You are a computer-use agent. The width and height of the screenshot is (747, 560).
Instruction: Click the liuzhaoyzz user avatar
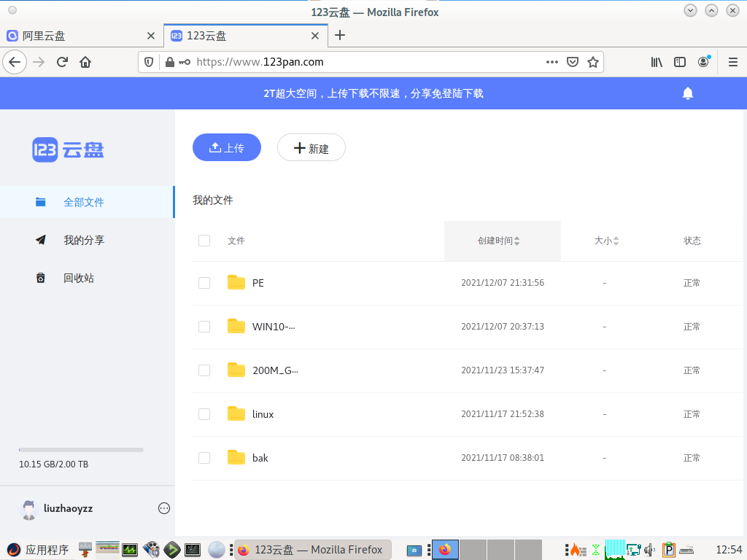pyautogui.click(x=28, y=509)
